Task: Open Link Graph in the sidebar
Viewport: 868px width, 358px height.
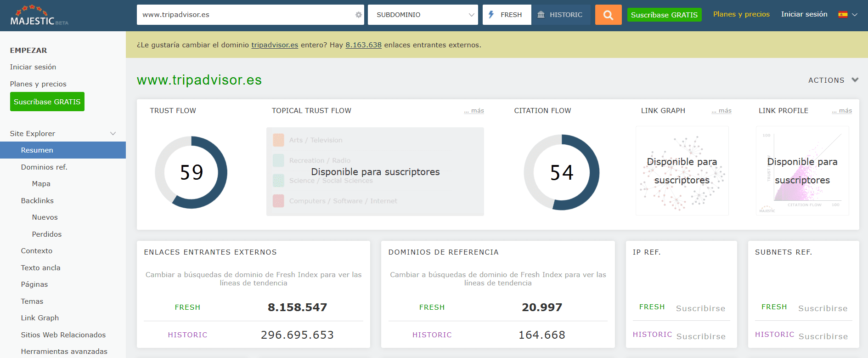Action: pyautogui.click(x=40, y=318)
